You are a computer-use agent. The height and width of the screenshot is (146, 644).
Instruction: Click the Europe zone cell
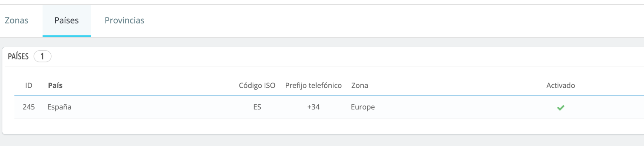[363, 107]
